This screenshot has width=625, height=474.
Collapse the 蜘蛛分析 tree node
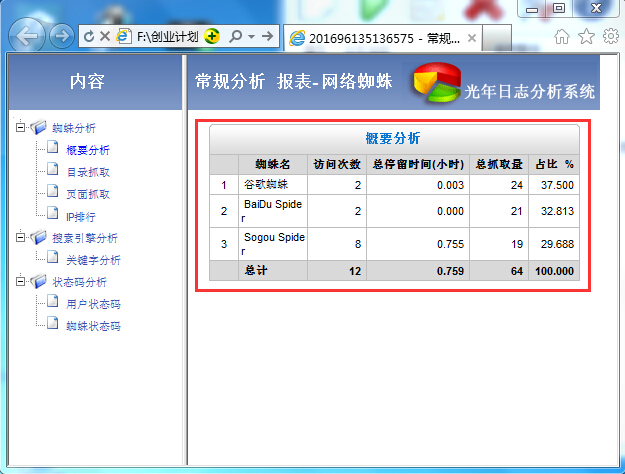tap(20, 128)
